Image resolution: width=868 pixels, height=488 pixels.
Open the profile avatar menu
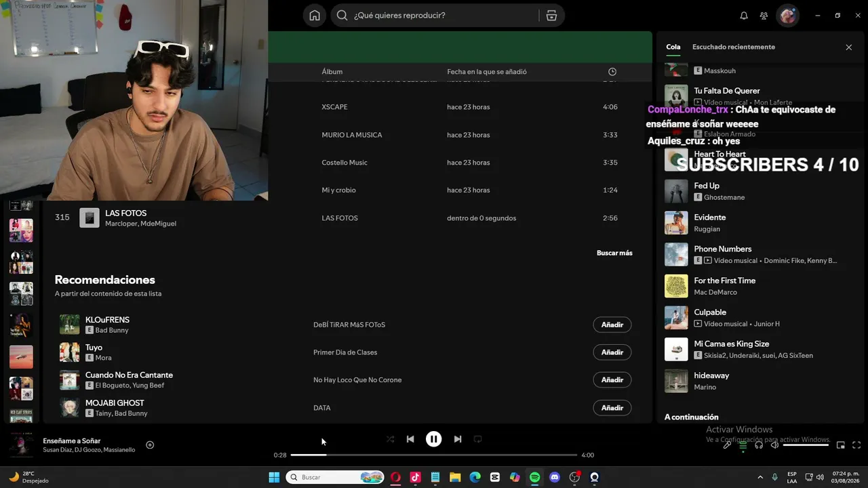(787, 16)
